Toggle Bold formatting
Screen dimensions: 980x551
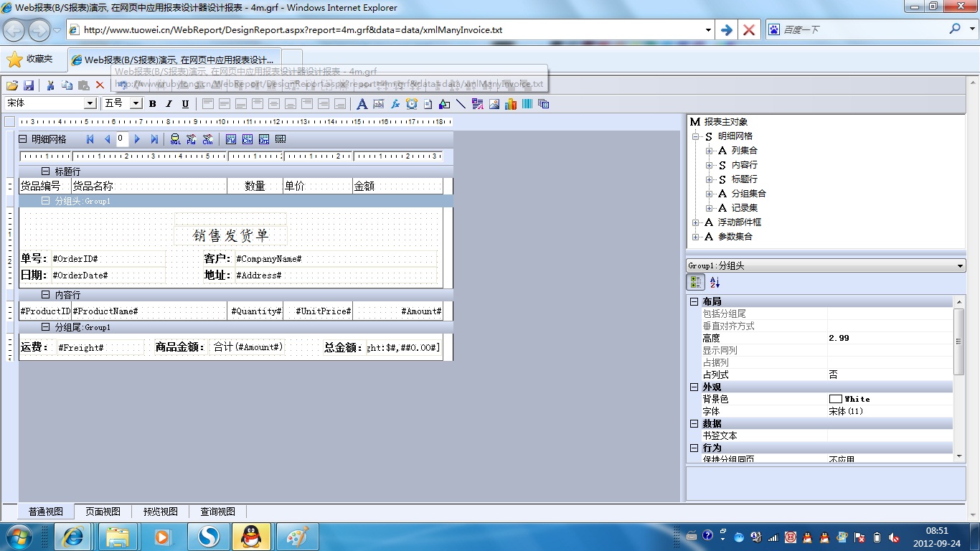(153, 104)
